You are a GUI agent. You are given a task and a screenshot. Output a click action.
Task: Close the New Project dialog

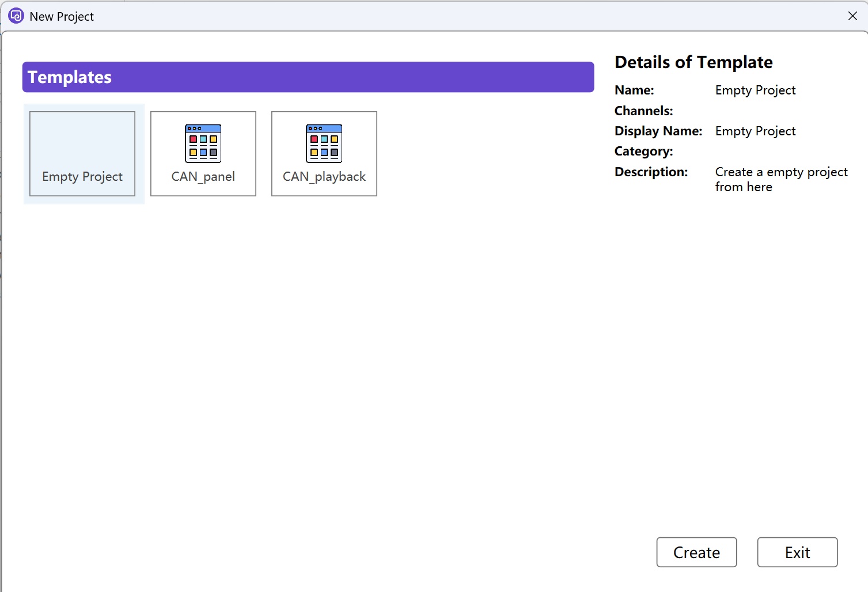pos(852,16)
